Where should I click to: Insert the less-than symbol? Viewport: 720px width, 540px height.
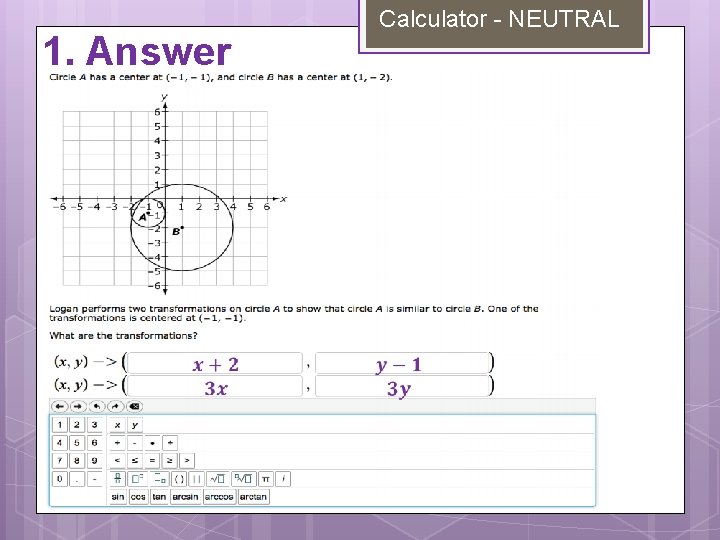118,460
